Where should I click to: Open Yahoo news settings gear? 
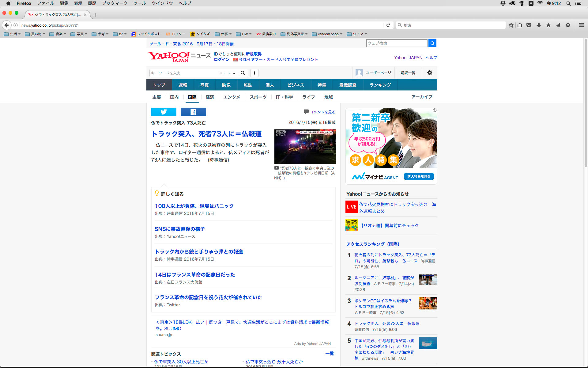[429, 73]
